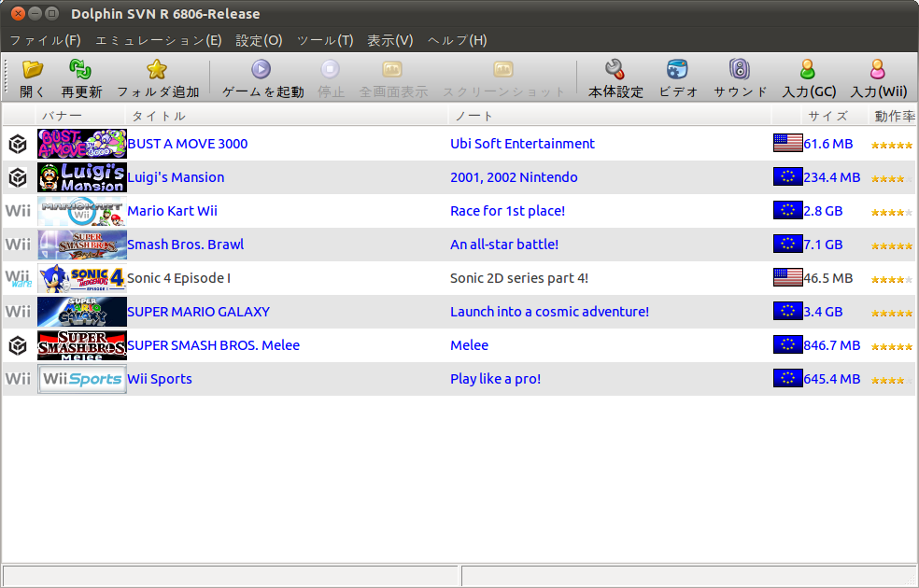Select the Wii Sports banner thumbnail
The width and height of the screenshot is (919, 588).
tap(82, 379)
